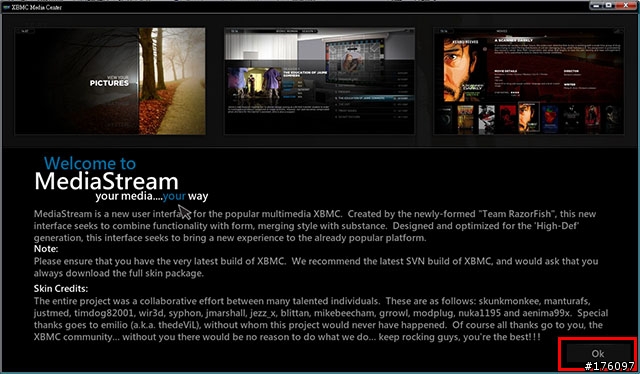This screenshot has height=374, width=640.
Task: Click the 'your media....your way' tagline
Action: coord(152,197)
